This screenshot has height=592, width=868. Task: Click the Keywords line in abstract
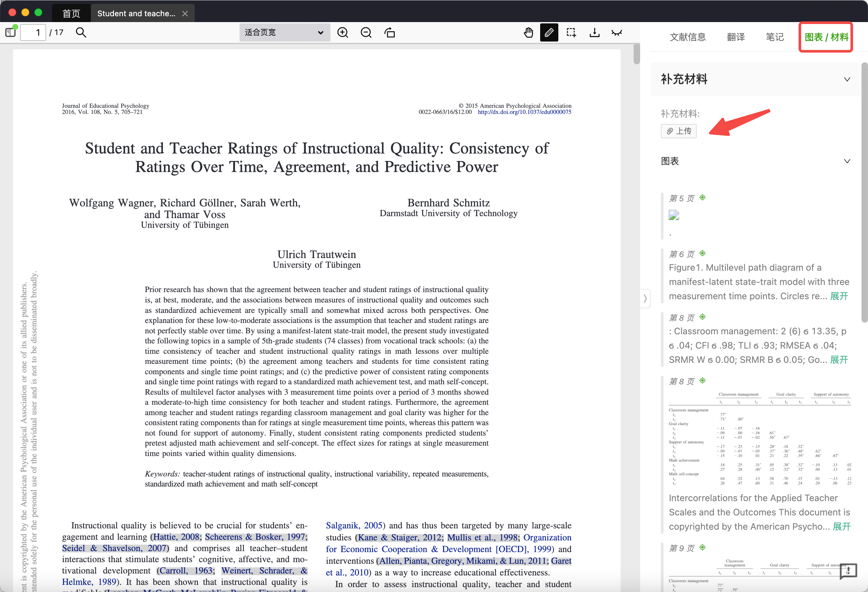coord(317,479)
